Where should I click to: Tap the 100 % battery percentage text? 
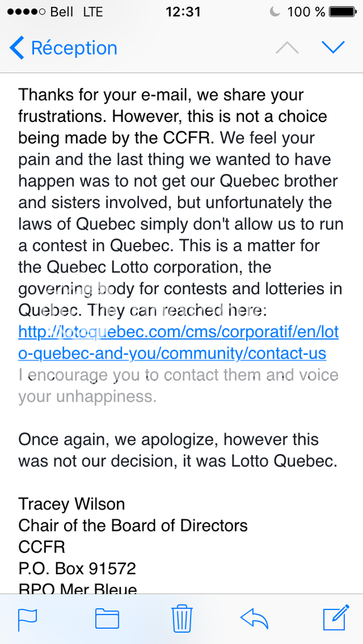[306, 11]
